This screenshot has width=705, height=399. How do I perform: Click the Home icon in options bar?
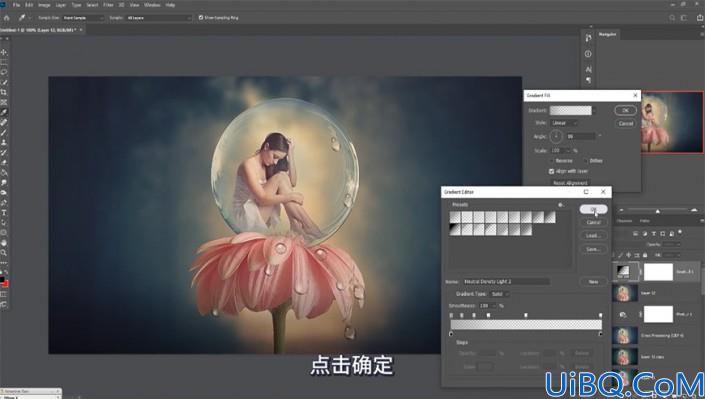click(6, 18)
